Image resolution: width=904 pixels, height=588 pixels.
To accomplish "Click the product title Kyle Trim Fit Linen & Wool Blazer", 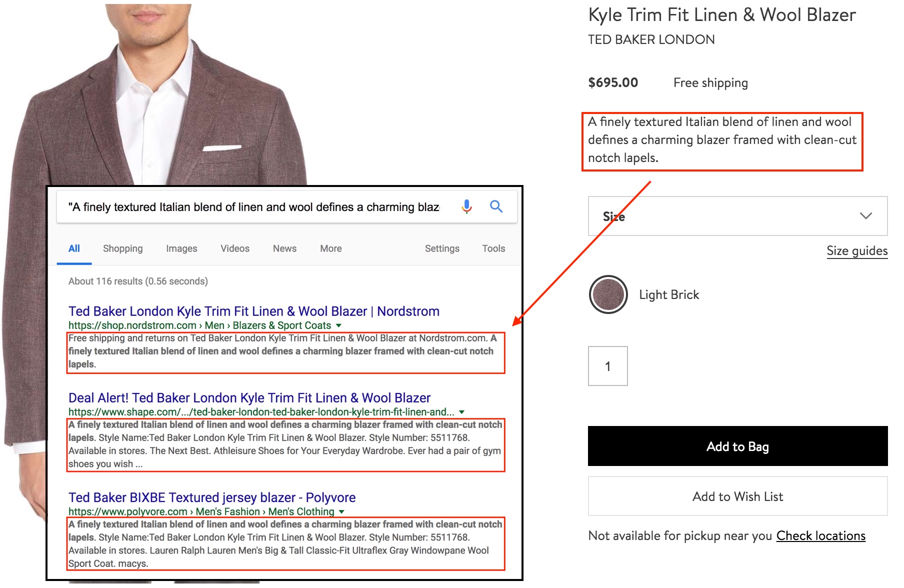I will tap(722, 15).
